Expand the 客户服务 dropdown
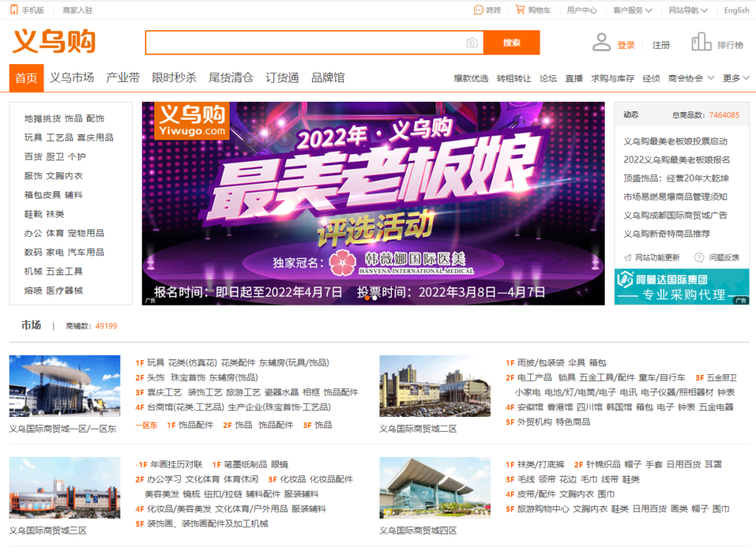This screenshot has width=756, height=555. [633, 10]
